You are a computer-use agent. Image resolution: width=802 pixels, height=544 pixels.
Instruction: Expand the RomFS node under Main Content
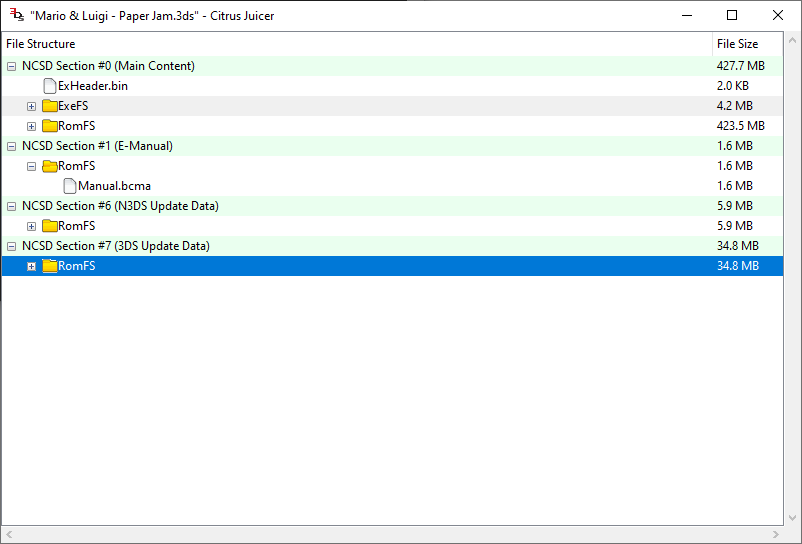coord(31,126)
